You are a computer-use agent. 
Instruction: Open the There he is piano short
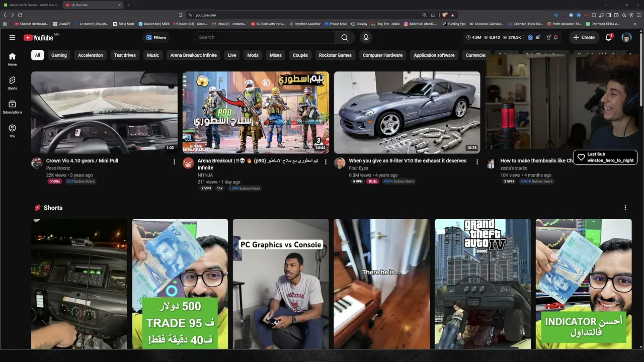click(x=382, y=284)
